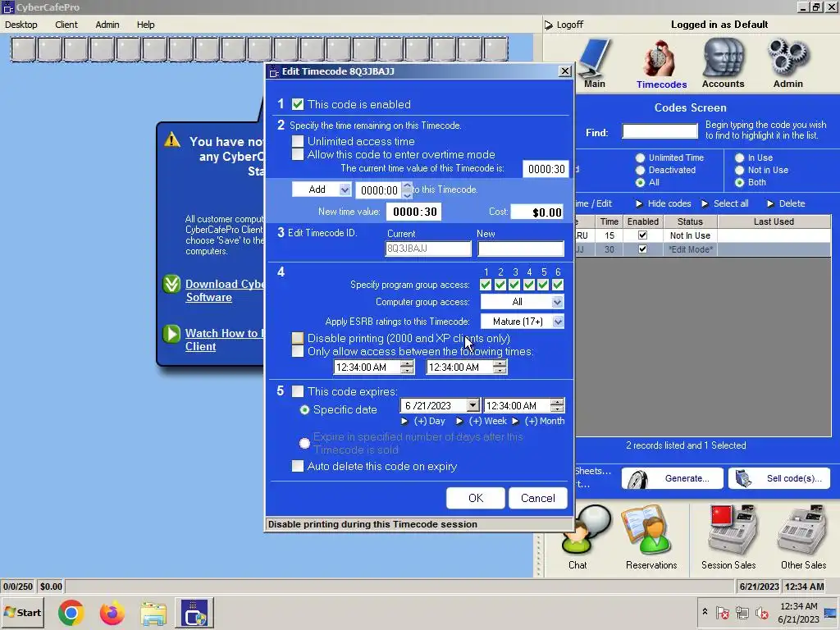The height and width of the screenshot is (630, 840).
Task: Click the muted volume tray icon
Action: point(762,612)
